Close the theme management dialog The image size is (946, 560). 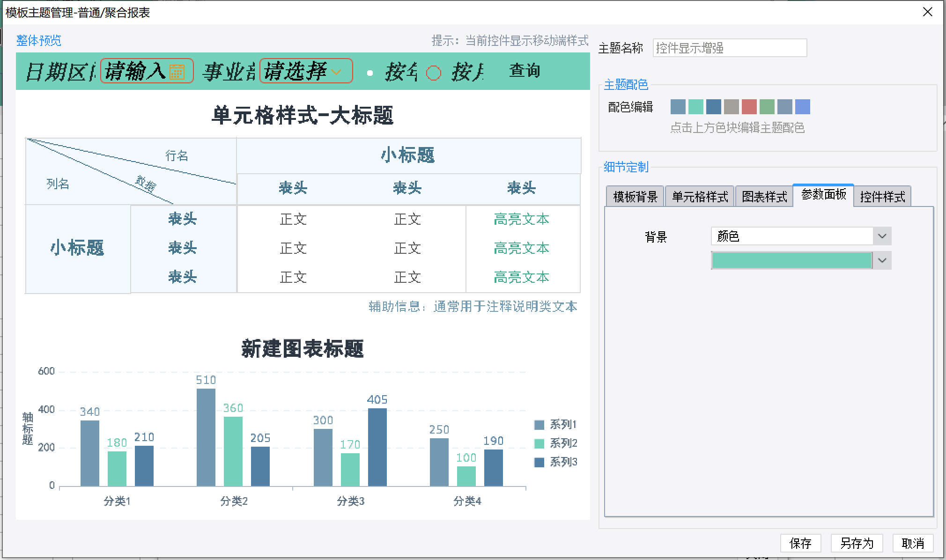pos(927,12)
